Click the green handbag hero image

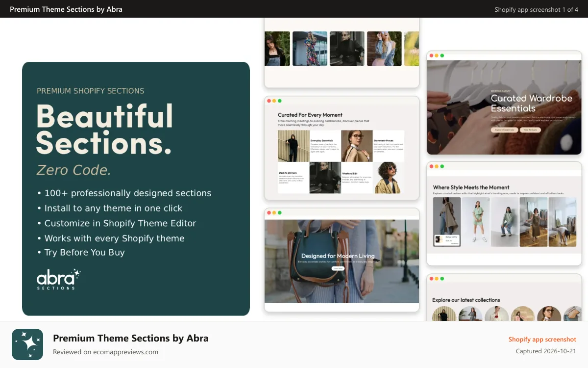pyautogui.click(x=342, y=261)
